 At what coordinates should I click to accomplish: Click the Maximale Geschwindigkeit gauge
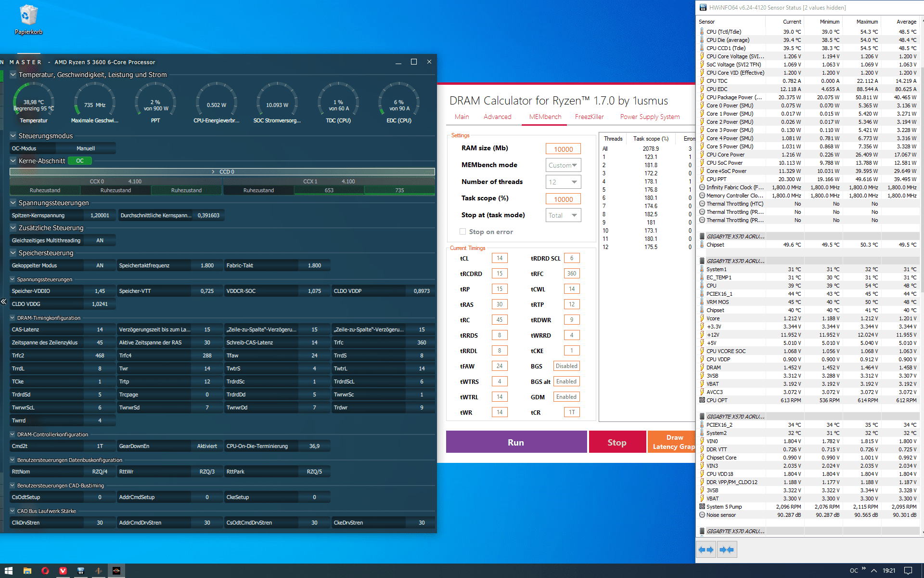94,103
